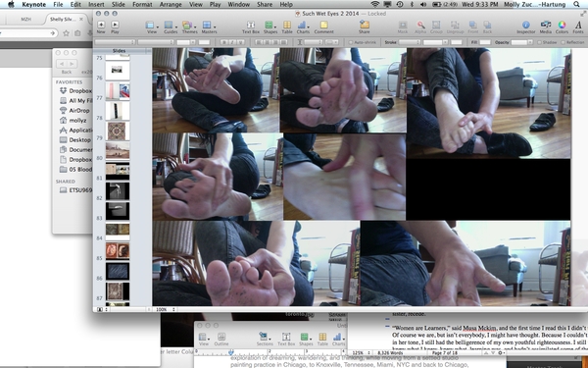Open the 100% zoom dropdown
588x368 pixels.
tap(165, 309)
